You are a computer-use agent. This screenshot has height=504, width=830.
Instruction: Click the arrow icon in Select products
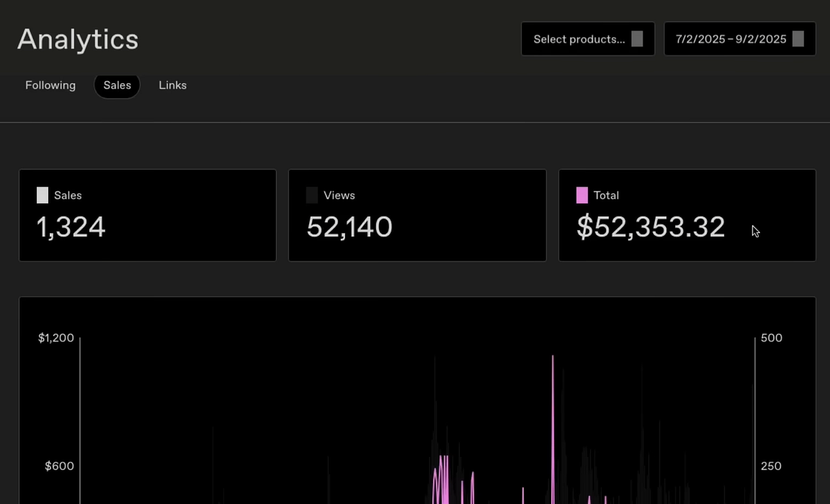point(637,39)
